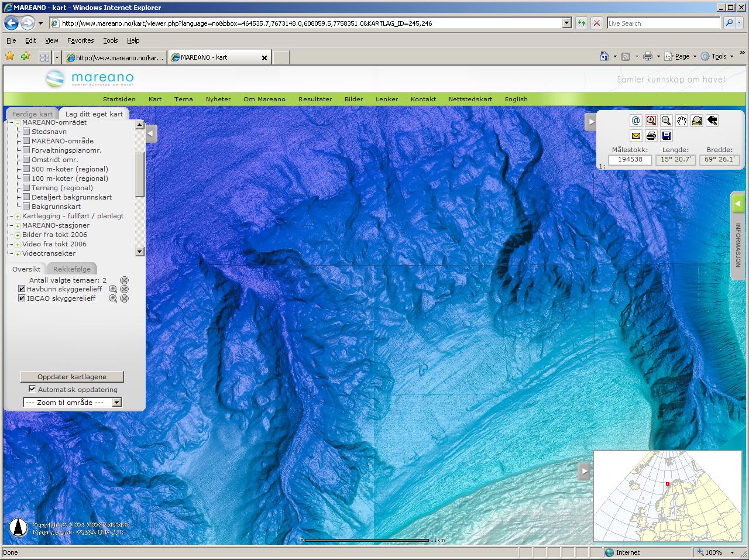Click the Live Search box
The height and width of the screenshot is (560, 749).
[663, 23]
